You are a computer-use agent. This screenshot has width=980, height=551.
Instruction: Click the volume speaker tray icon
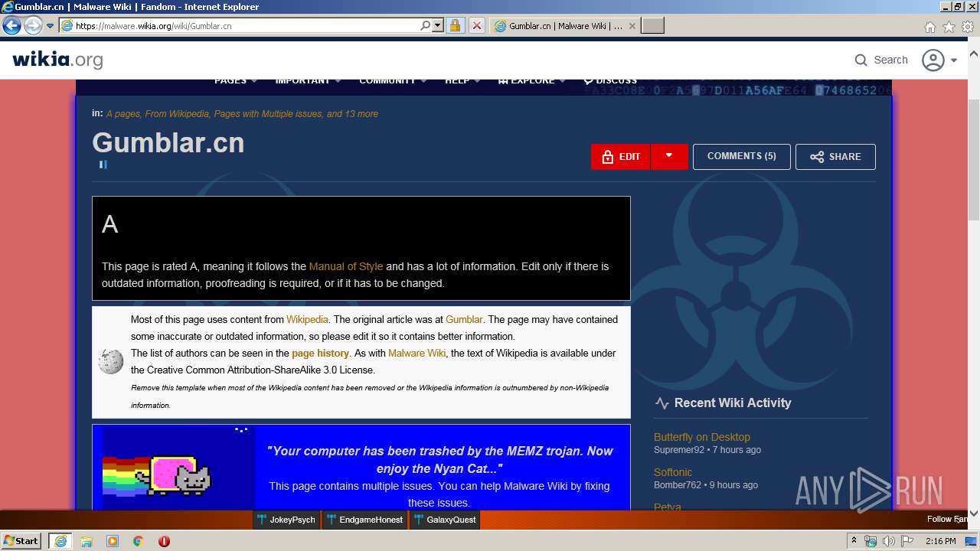click(889, 541)
